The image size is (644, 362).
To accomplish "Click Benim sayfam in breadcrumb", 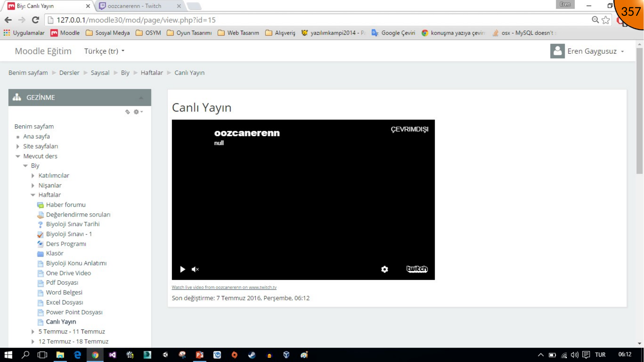I will [x=28, y=73].
